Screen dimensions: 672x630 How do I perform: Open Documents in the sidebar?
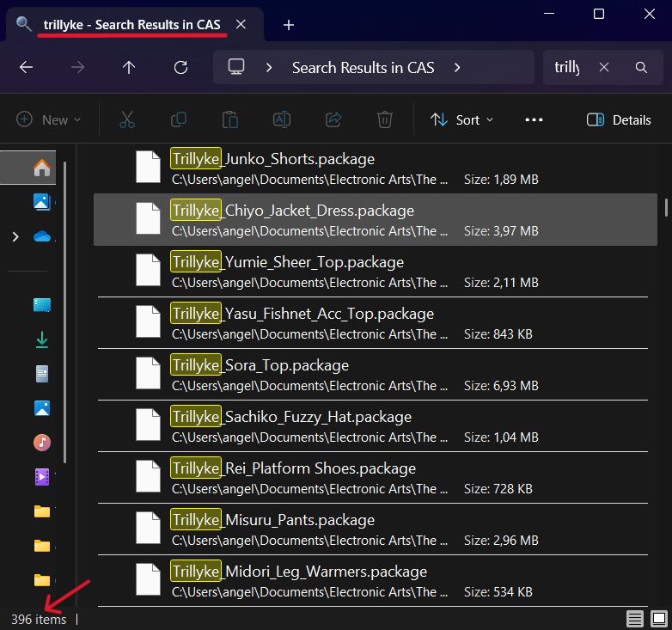[41, 374]
